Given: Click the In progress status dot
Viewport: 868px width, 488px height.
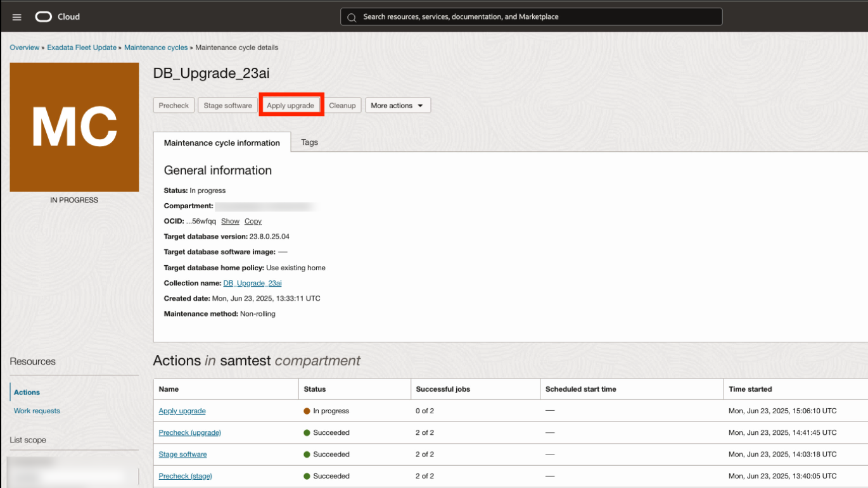Looking at the screenshot, I should [x=308, y=410].
